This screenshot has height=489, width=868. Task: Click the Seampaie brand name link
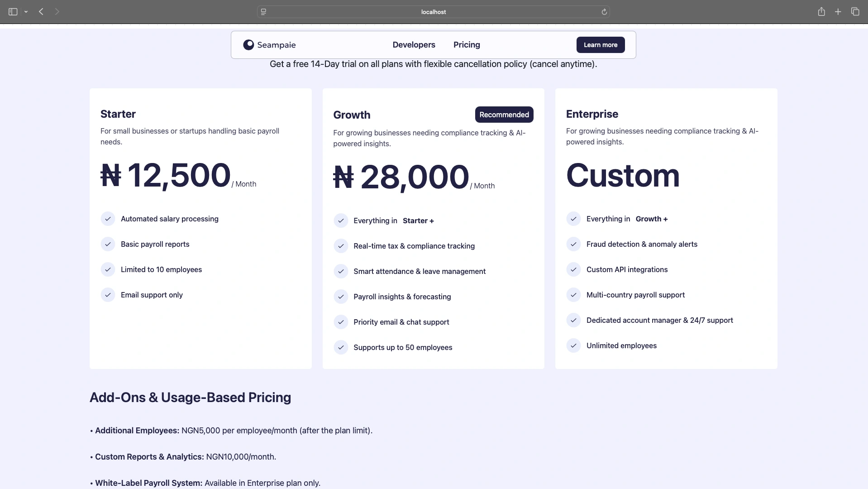[x=276, y=45]
